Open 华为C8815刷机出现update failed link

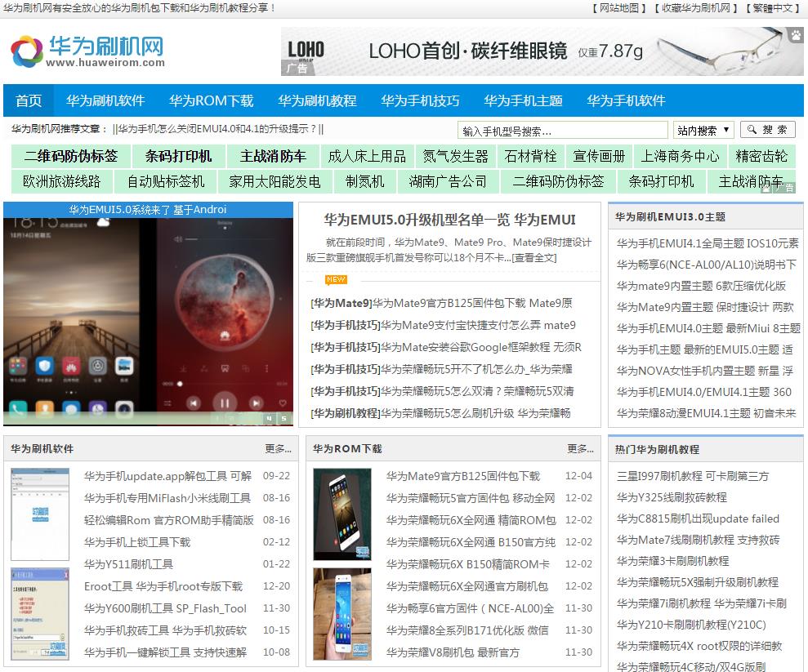point(698,518)
